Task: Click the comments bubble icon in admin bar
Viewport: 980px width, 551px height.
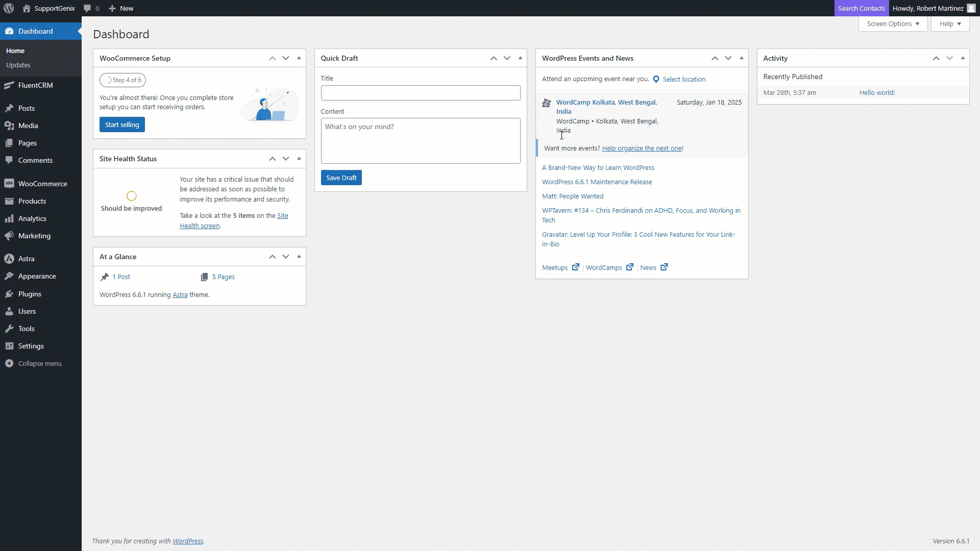Action: 87,9
